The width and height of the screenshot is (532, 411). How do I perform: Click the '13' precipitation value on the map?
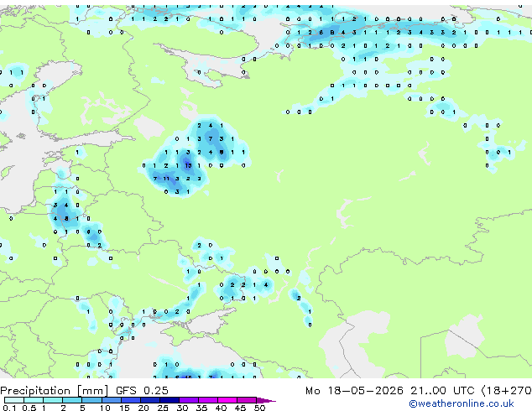tap(188, 165)
